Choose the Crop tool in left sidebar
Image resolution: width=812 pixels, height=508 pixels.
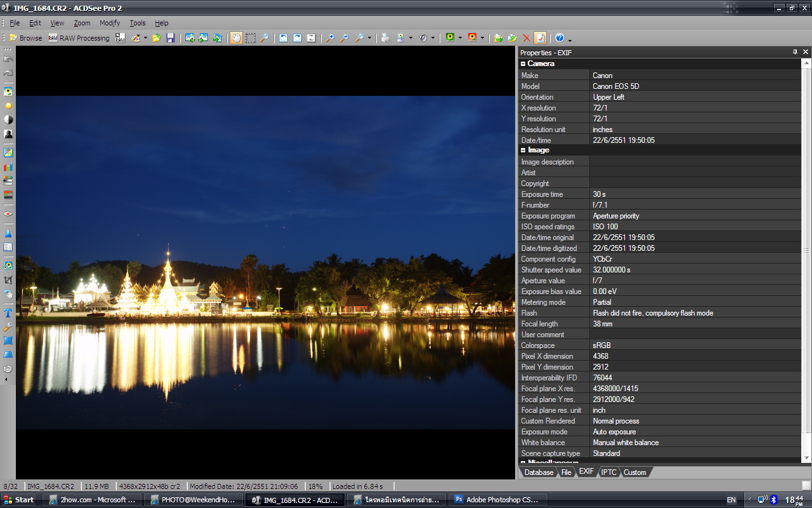8,280
